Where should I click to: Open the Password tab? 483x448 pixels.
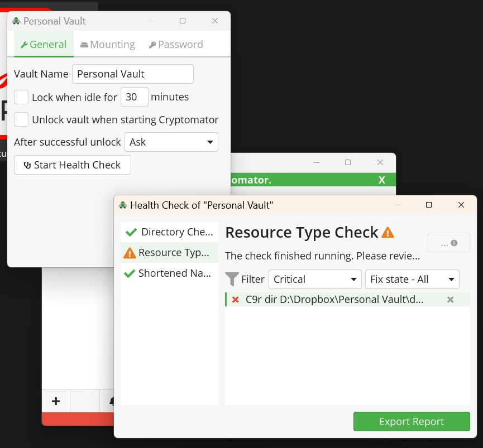pos(176,45)
